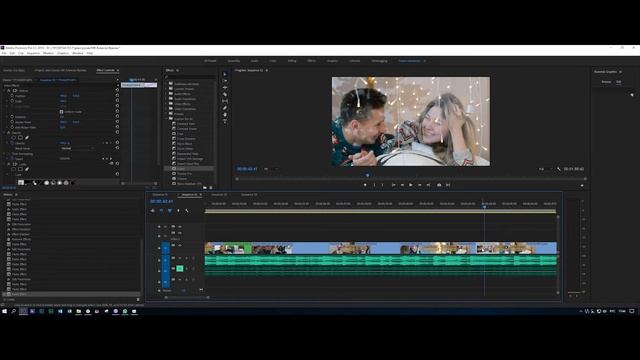Switch to the Assembly workspace
Screen dimensions: 640x360
[x=234, y=61]
